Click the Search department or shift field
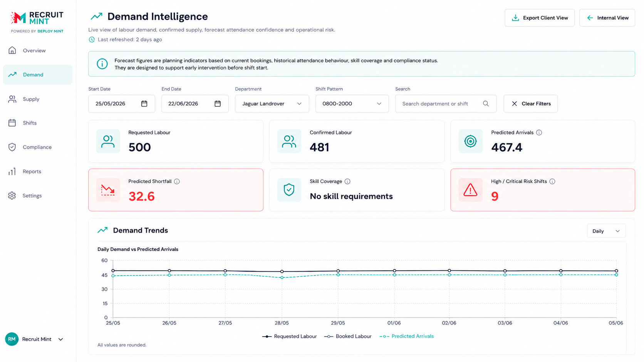 [446, 103]
